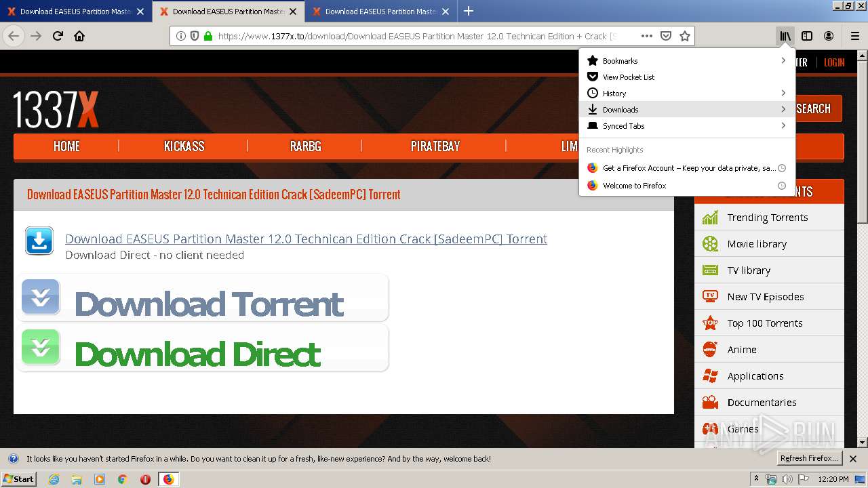Screen dimensions: 868x488
Task: Open New TV Episodes sidebar link
Action: pos(769,297)
